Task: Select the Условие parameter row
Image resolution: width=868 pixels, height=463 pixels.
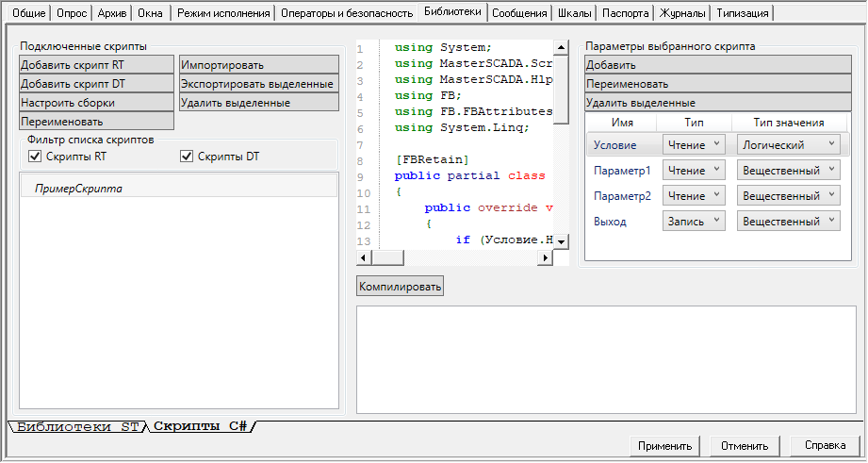Action: tap(717, 144)
